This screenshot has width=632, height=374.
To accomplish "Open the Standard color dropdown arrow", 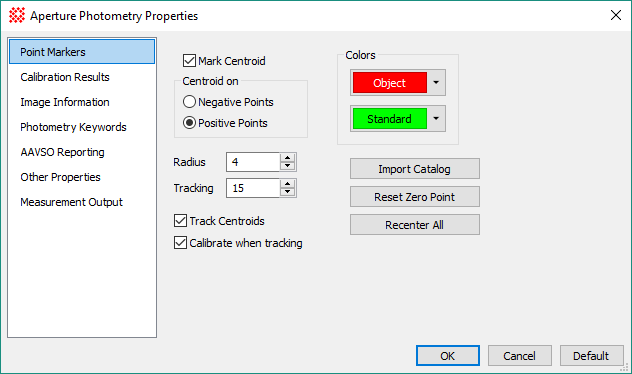I will pos(436,118).
